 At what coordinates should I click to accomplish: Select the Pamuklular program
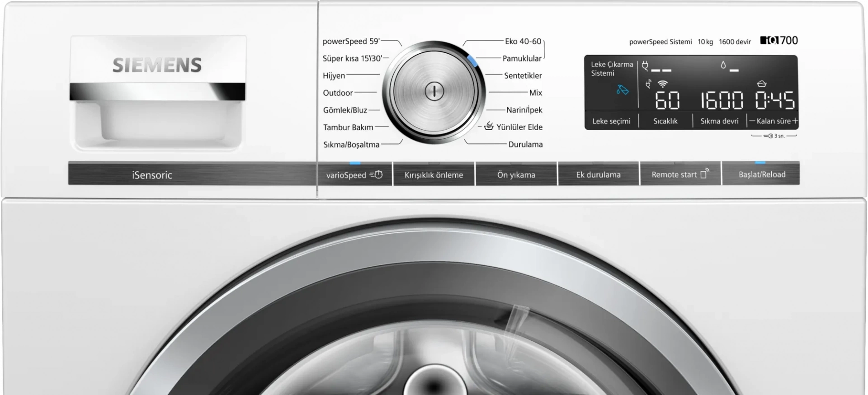point(522,58)
